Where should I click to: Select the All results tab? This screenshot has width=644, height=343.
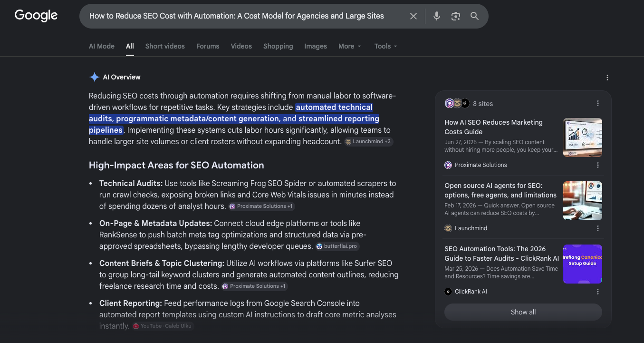pyautogui.click(x=130, y=46)
